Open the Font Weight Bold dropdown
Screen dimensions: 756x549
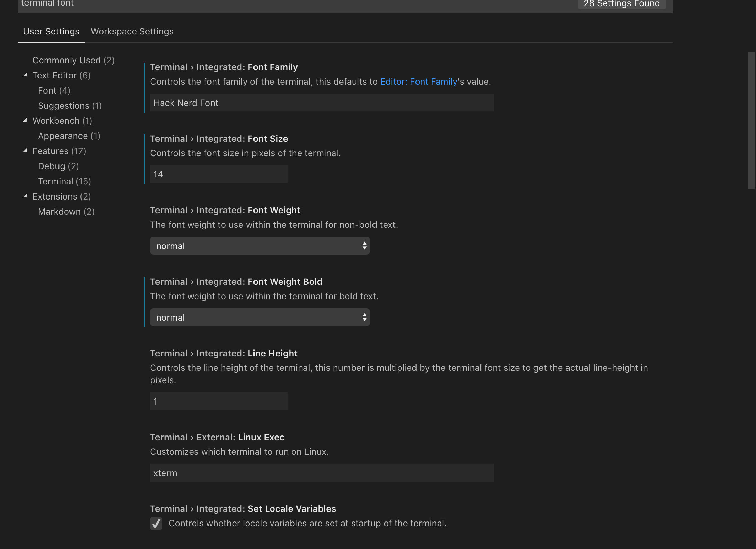point(260,317)
